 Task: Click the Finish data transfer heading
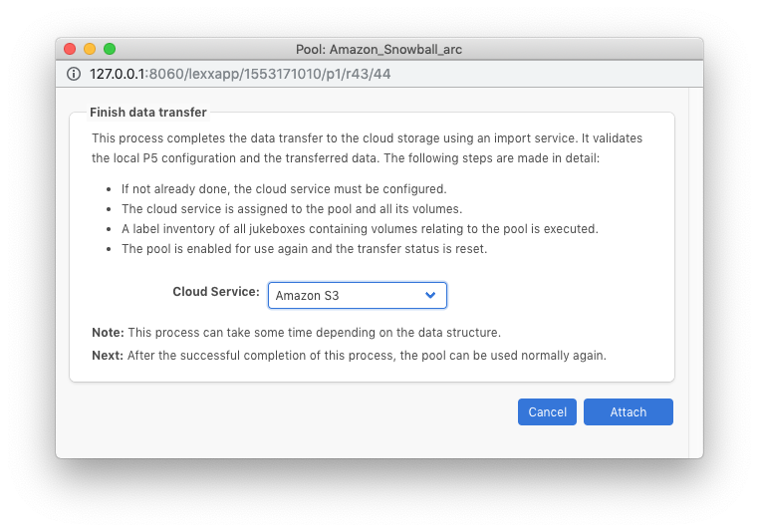148,113
